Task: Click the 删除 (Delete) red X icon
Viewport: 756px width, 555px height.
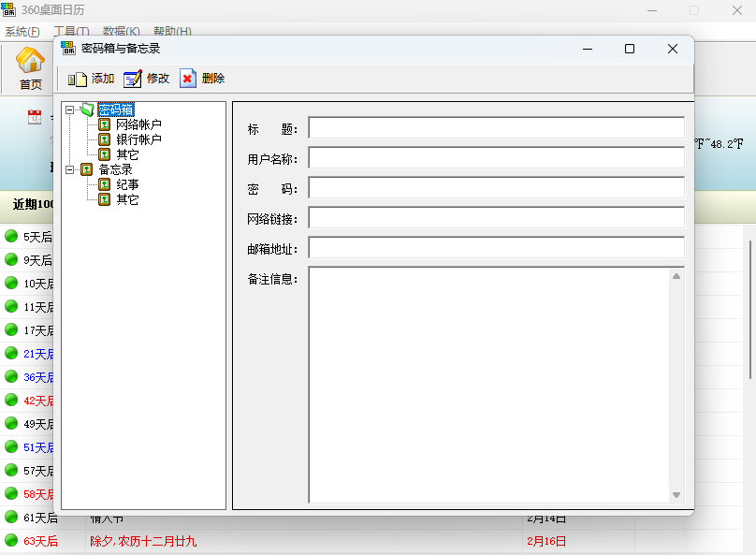Action: coord(188,79)
